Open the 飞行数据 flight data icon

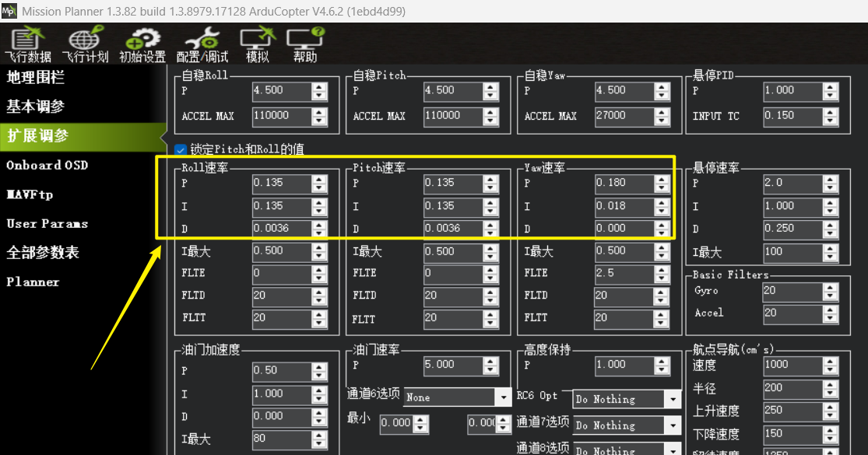(28, 44)
